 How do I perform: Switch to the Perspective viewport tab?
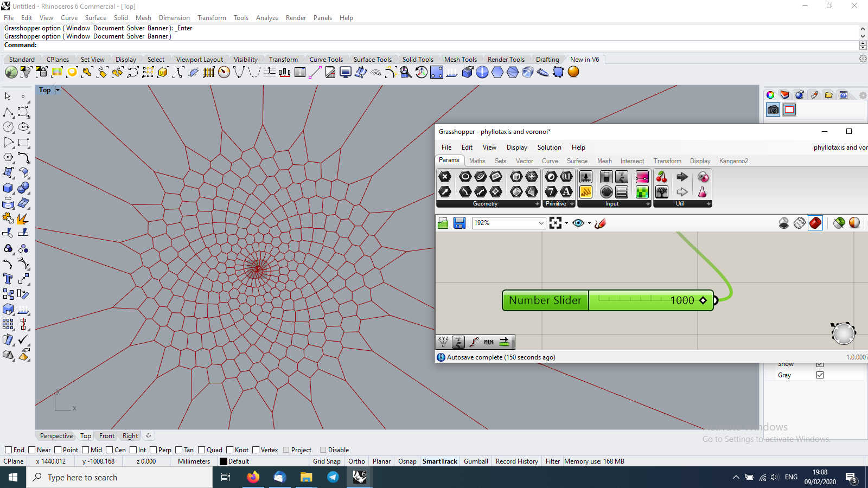click(56, 436)
